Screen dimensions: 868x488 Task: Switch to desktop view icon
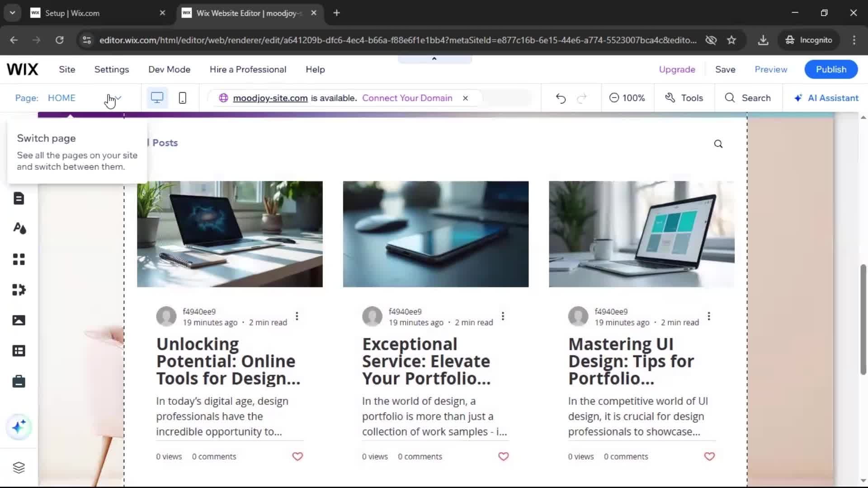[x=157, y=98]
